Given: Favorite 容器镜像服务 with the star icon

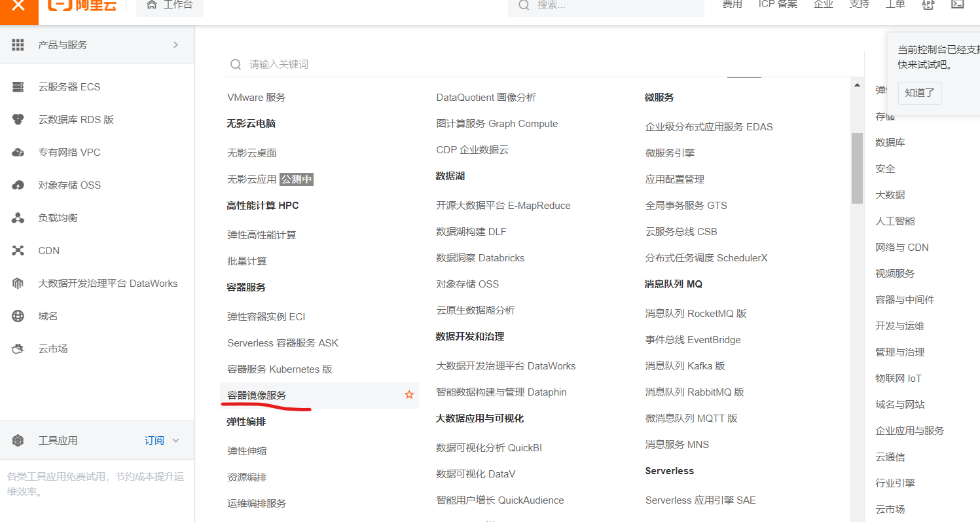Looking at the screenshot, I should click(x=409, y=395).
